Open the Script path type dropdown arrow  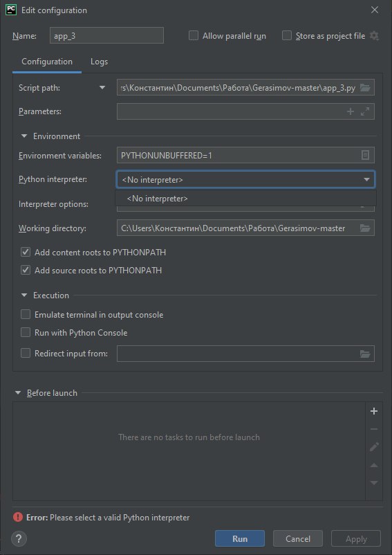click(x=102, y=87)
